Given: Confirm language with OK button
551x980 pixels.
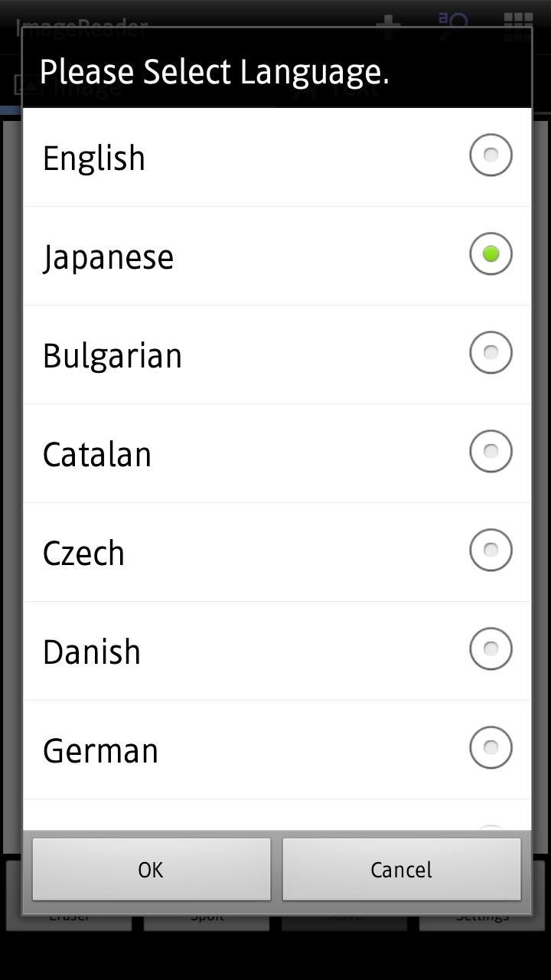Looking at the screenshot, I should 151,869.
